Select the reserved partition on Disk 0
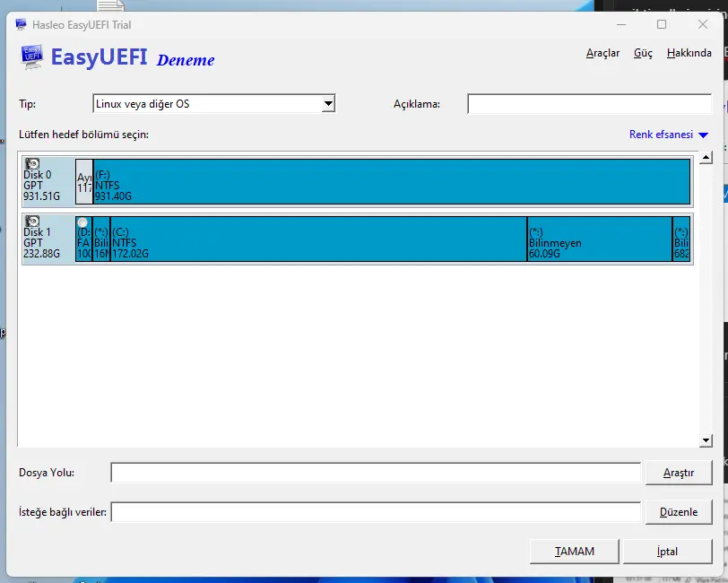The width and height of the screenshot is (728, 583). tap(84, 181)
